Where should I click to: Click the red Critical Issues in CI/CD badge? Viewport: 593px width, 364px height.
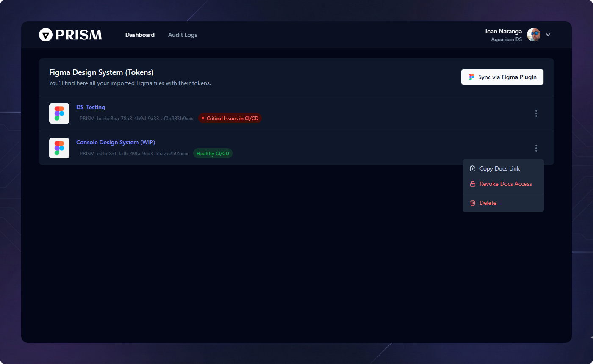[230, 118]
